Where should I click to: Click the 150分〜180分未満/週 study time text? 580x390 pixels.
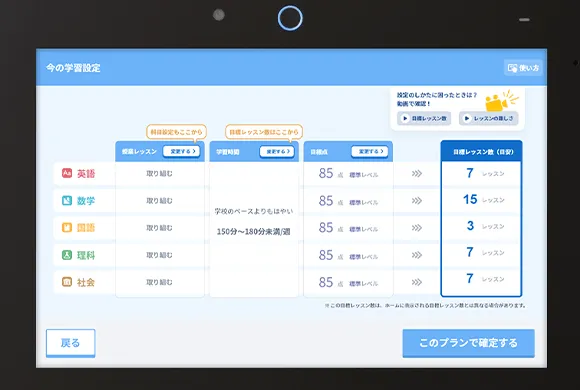coord(254,232)
